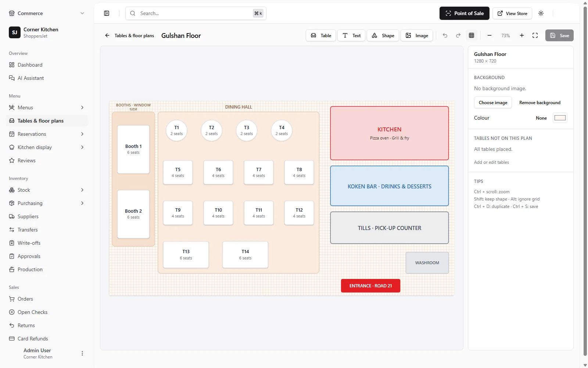Expand the Menus submenu chevron
The image size is (588, 368).
coord(82,107)
